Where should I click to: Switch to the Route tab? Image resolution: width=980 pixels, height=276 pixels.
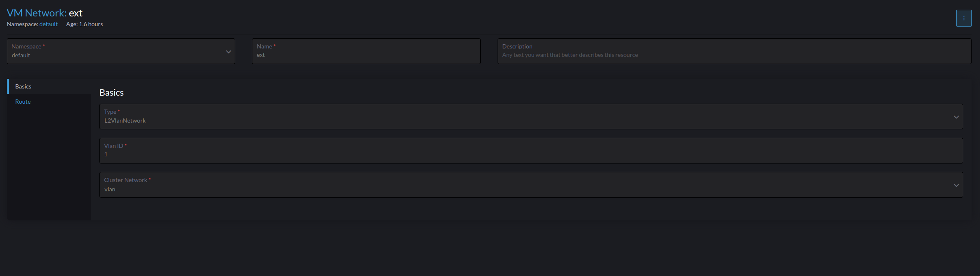point(23,101)
